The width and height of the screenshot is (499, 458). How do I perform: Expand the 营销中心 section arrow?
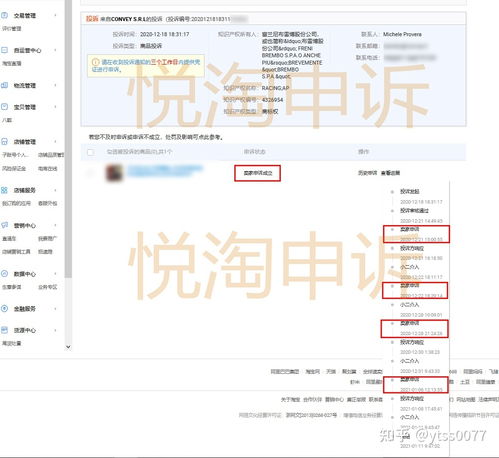(x=55, y=225)
